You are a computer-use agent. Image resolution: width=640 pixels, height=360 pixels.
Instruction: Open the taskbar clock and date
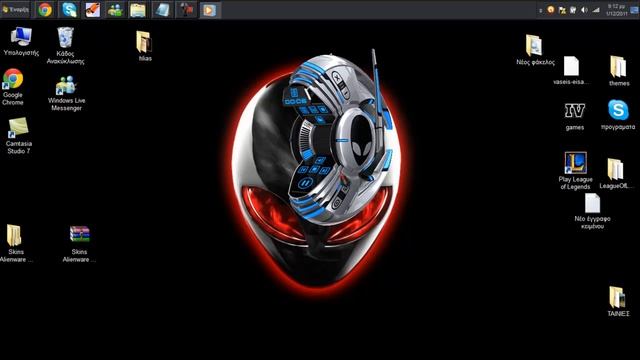click(x=616, y=10)
